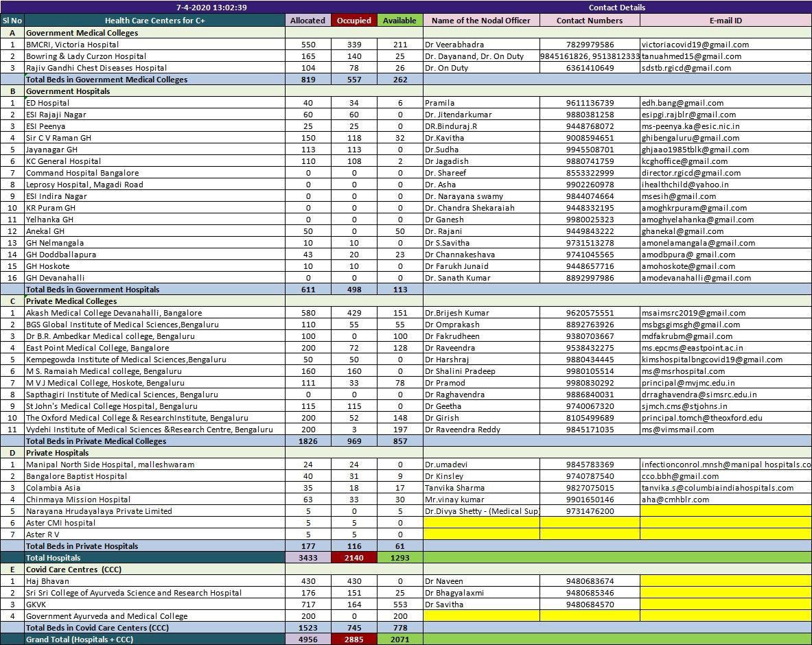The image size is (812, 645).
Task: Select 'Total Beds in Government Medical Colleges'
Action: coord(155,79)
